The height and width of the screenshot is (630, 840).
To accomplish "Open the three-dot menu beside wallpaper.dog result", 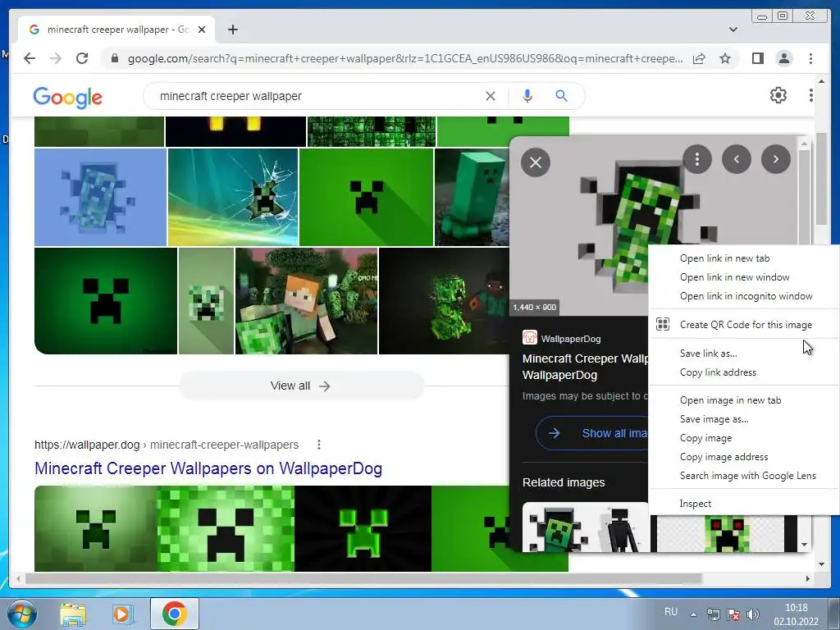I will coord(319,445).
